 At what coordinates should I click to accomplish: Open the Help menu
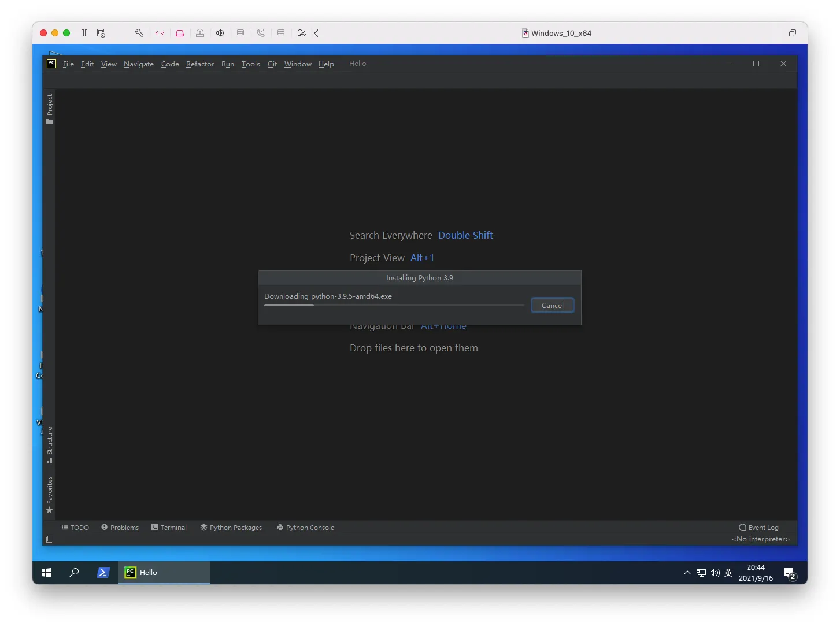click(x=326, y=64)
